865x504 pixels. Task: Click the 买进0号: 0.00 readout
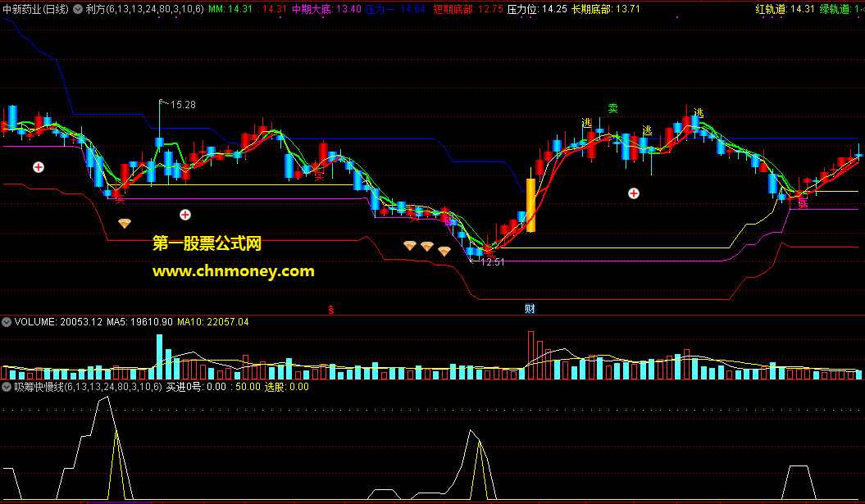(x=197, y=387)
